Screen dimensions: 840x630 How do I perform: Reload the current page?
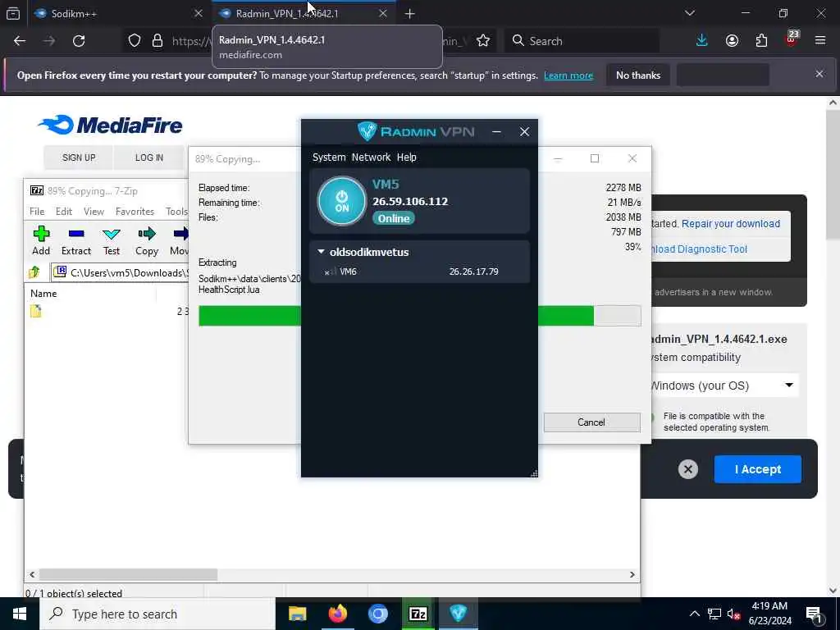click(x=79, y=41)
